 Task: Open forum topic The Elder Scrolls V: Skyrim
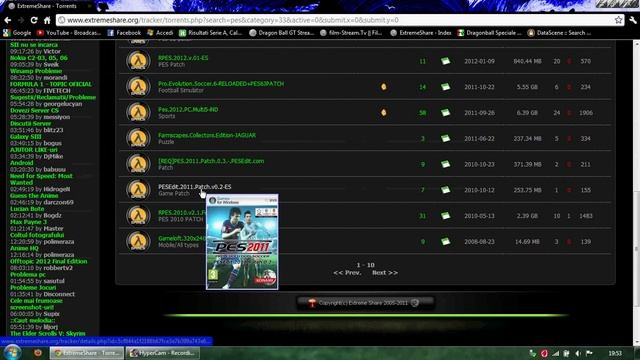coord(48,333)
